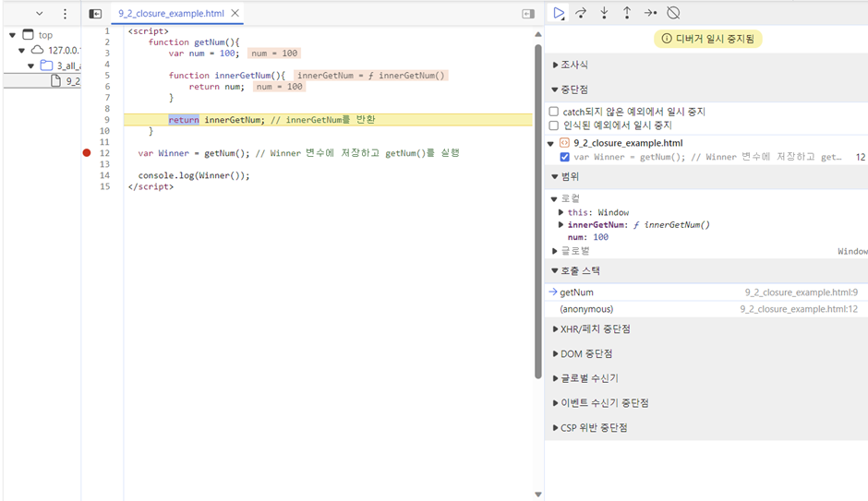
Task: Click the 3_all folder icon
Action: 46,66
